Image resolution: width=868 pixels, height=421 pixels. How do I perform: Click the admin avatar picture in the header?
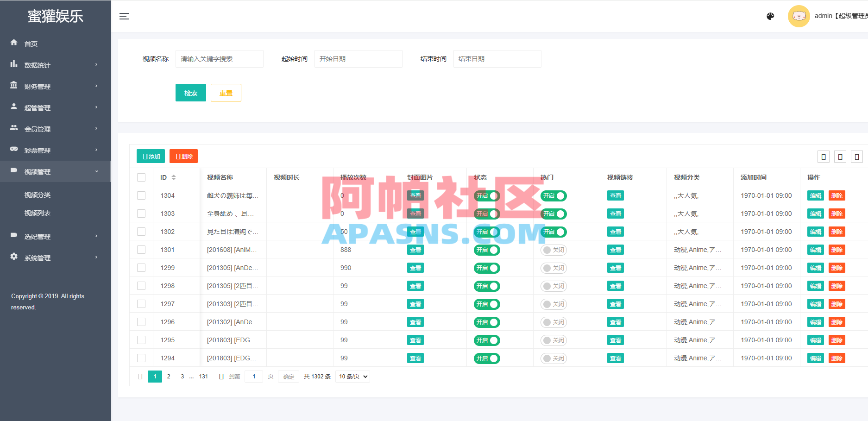coord(799,16)
